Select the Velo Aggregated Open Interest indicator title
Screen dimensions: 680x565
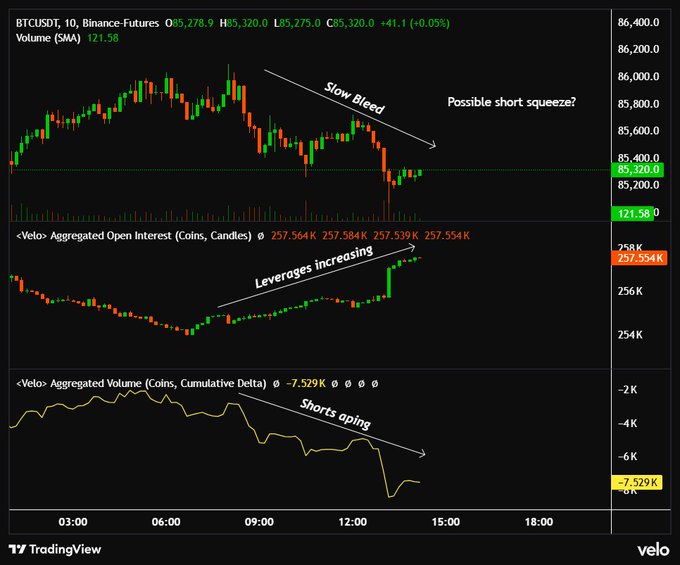click(134, 236)
